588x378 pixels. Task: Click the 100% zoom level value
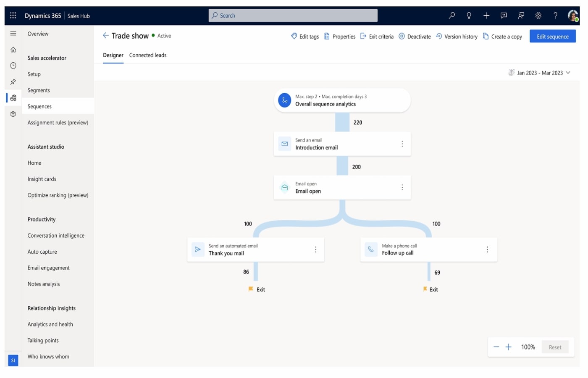(x=528, y=347)
